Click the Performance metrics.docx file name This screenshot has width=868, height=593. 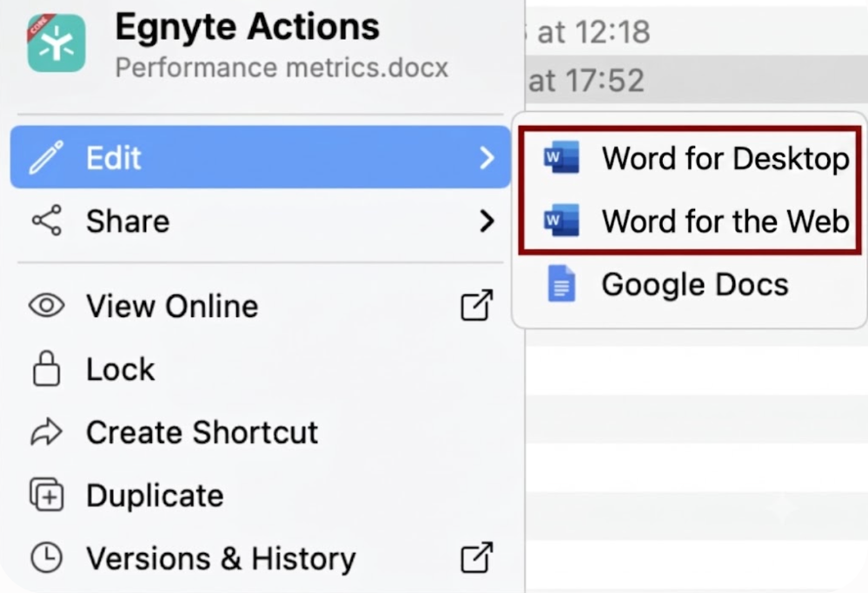tap(282, 68)
